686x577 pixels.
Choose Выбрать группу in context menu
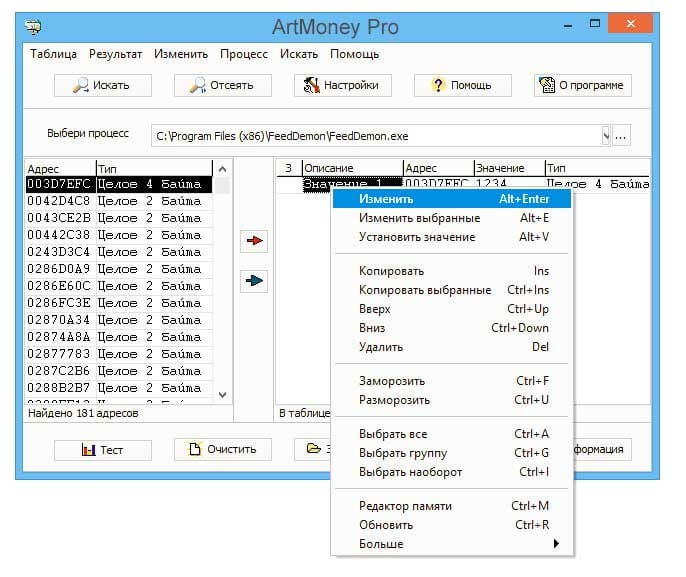click(x=452, y=453)
